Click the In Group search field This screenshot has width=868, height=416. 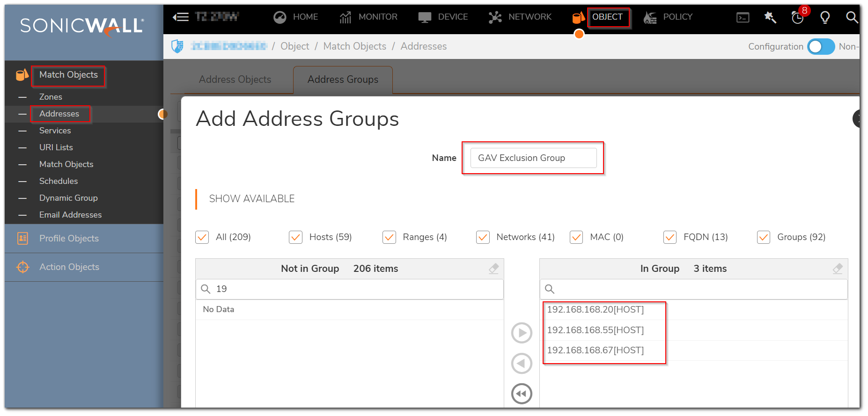tap(693, 289)
